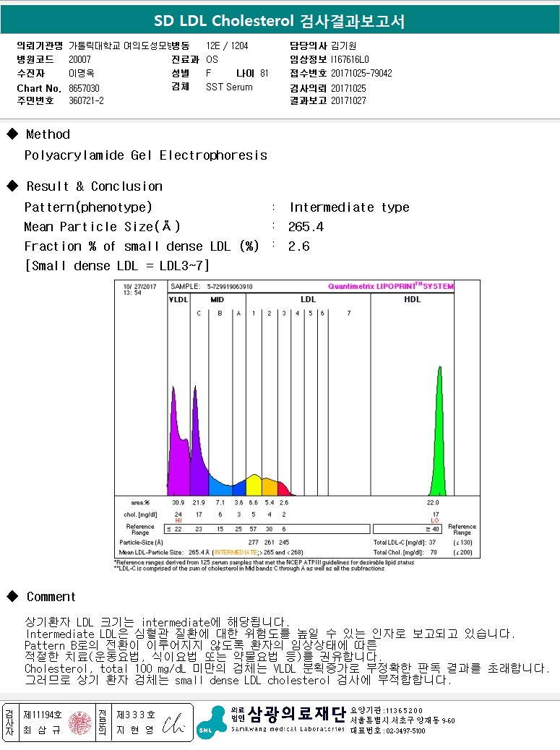This screenshot has height=750, width=560.
Task: Select accession number 20171025-79042
Action: (361, 73)
